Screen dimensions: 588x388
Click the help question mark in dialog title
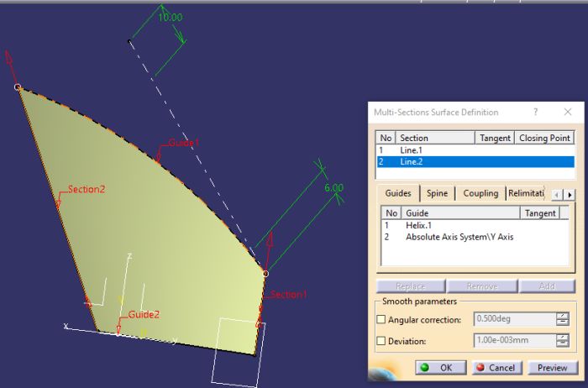[x=535, y=113]
